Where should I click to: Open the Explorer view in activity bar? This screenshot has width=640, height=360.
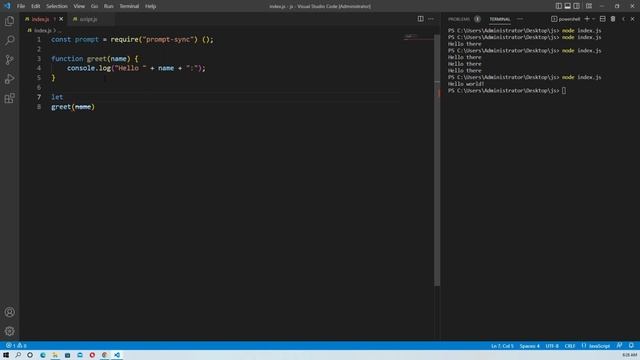point(9,21)
